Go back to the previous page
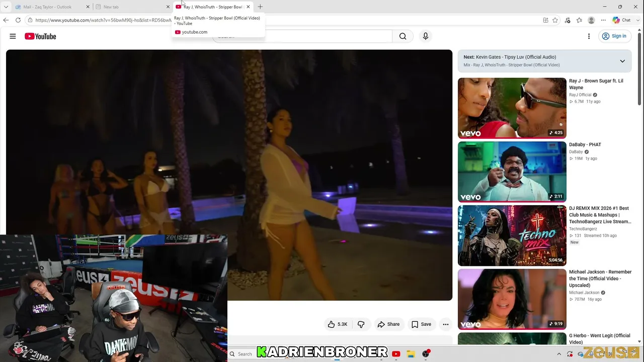The width and height of the screenshot is (644, 362). click(x=6, y=20)
